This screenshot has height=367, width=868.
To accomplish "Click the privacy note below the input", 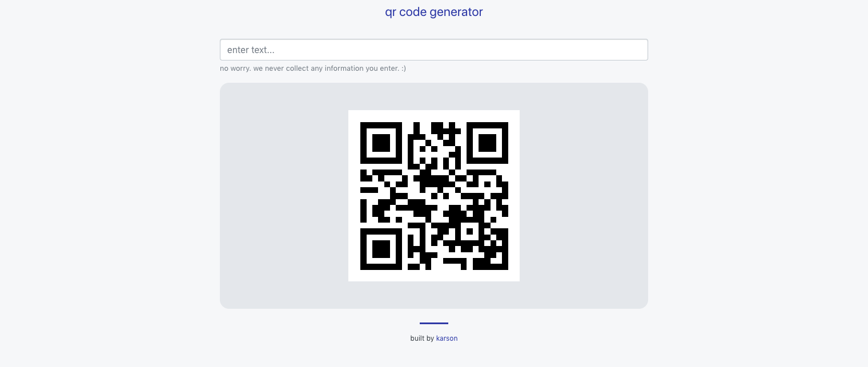I will (313, 68).
